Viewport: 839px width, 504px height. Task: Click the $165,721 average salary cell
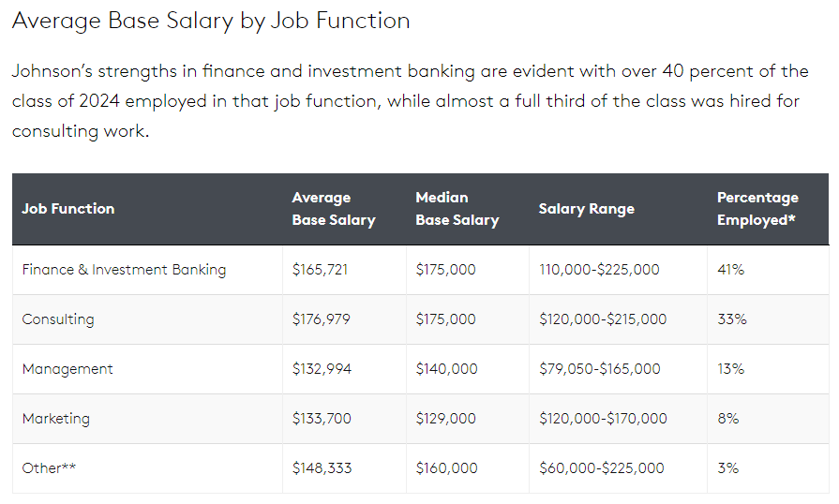(x=321, y=270)
